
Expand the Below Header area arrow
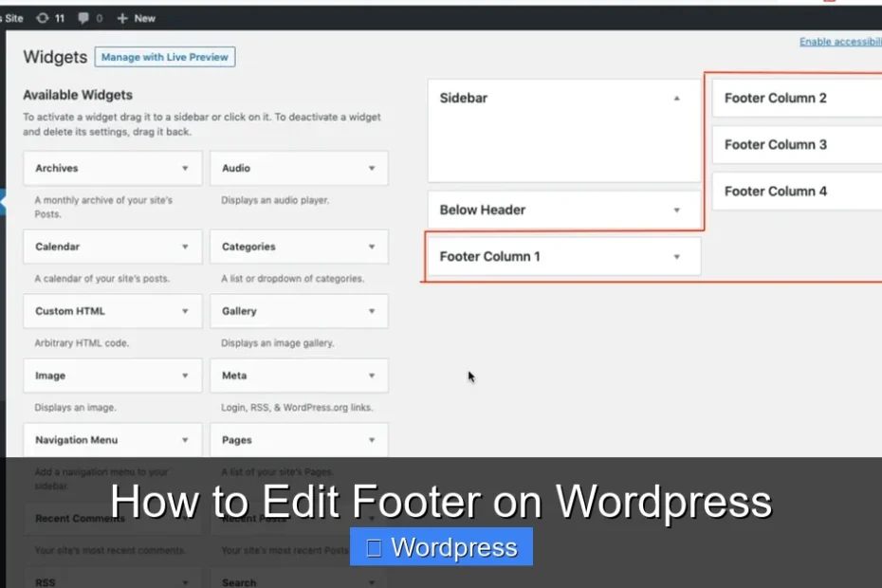coord(677,210)
